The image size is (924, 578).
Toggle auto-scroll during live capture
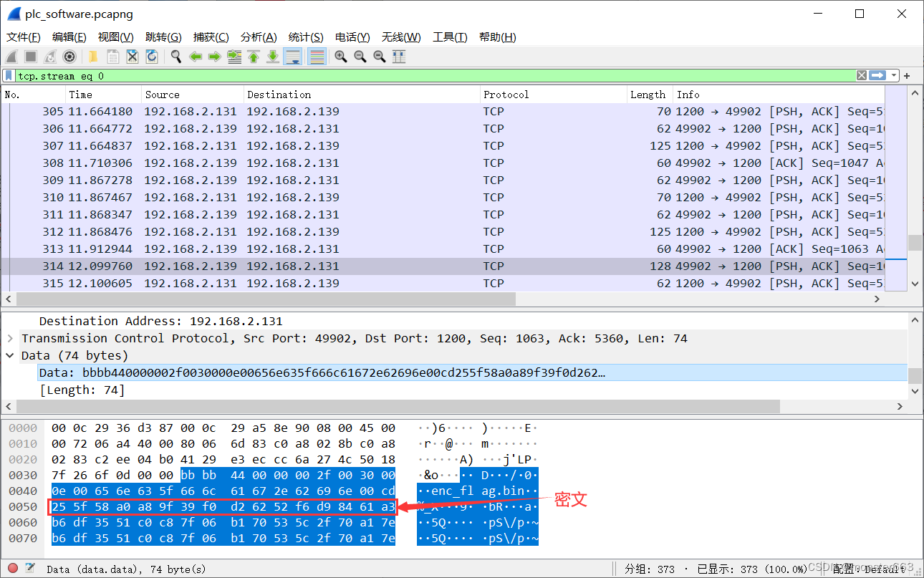pos(292,57)
